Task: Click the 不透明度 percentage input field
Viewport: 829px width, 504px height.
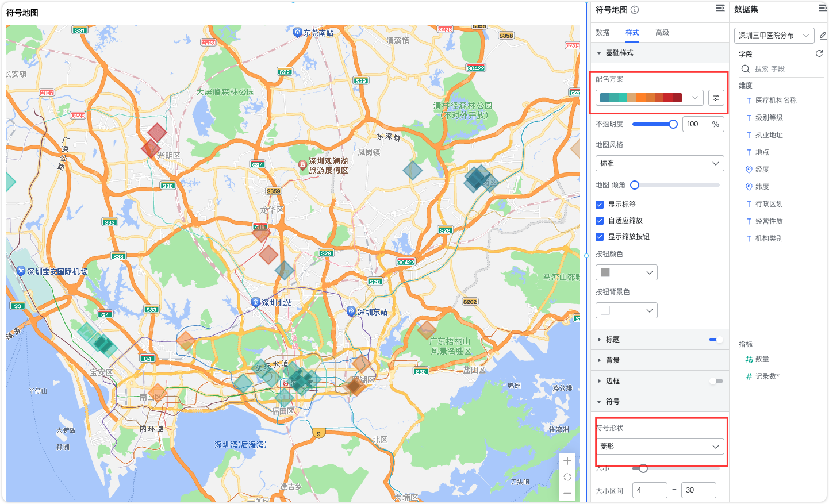Action: point(699,124)
